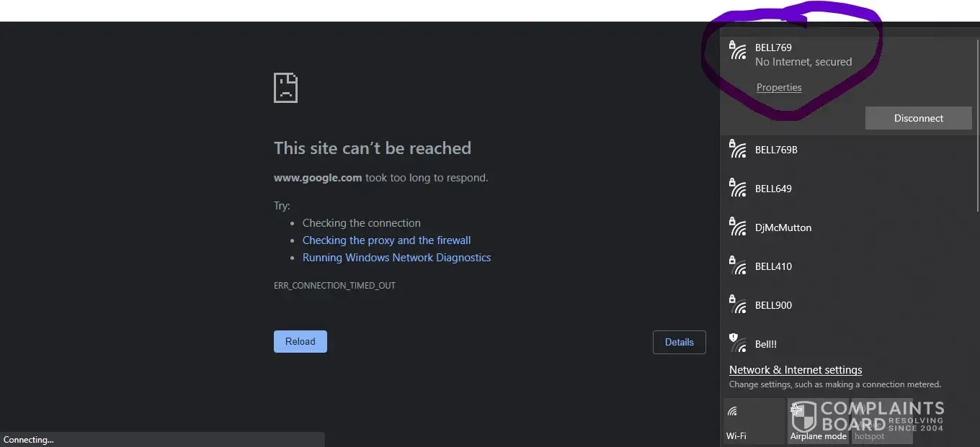The image size is (980, 447).
Task: Click the www.google.com took too long text
Action: [x=381, y=178]
